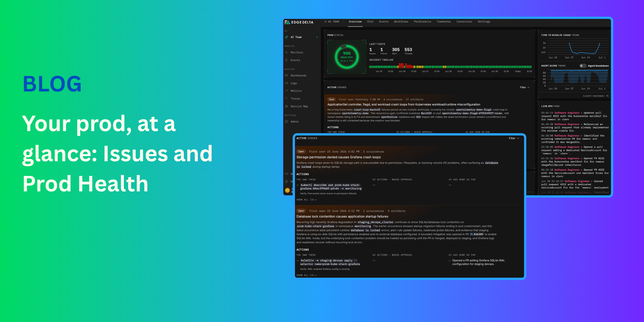Open Admin settings gear icon

pyautogui.click(x=286, y=122)
